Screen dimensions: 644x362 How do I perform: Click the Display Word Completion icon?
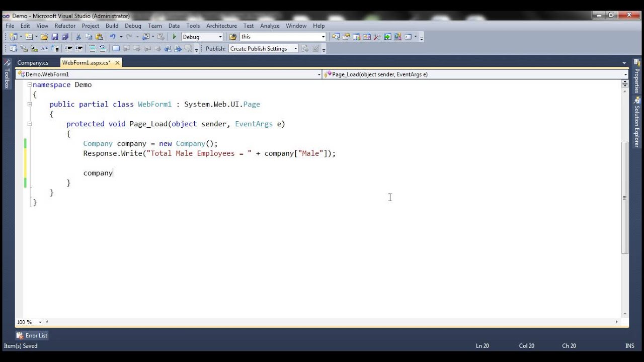pyautogui.click(x=44, y=49)
